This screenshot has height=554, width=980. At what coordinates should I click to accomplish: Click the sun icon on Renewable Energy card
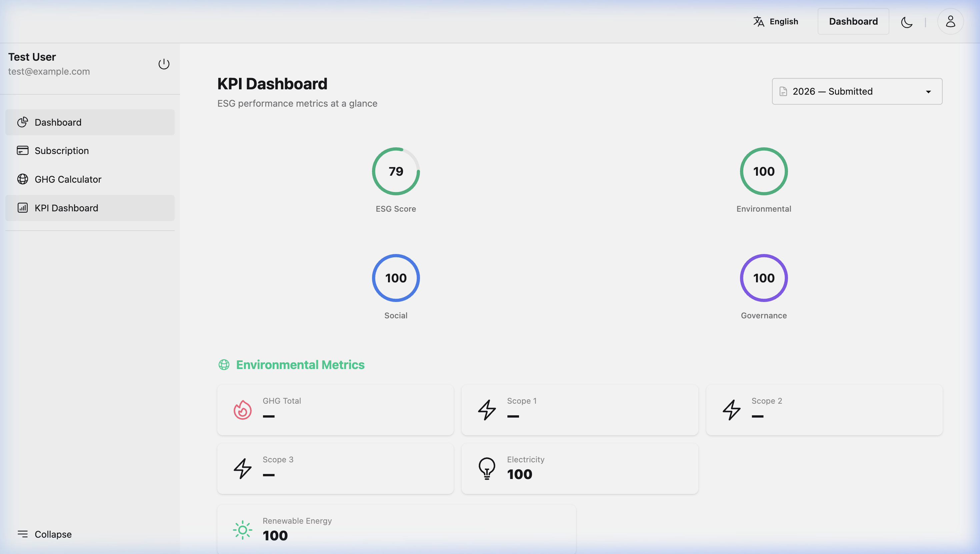[x=242, y=529]
